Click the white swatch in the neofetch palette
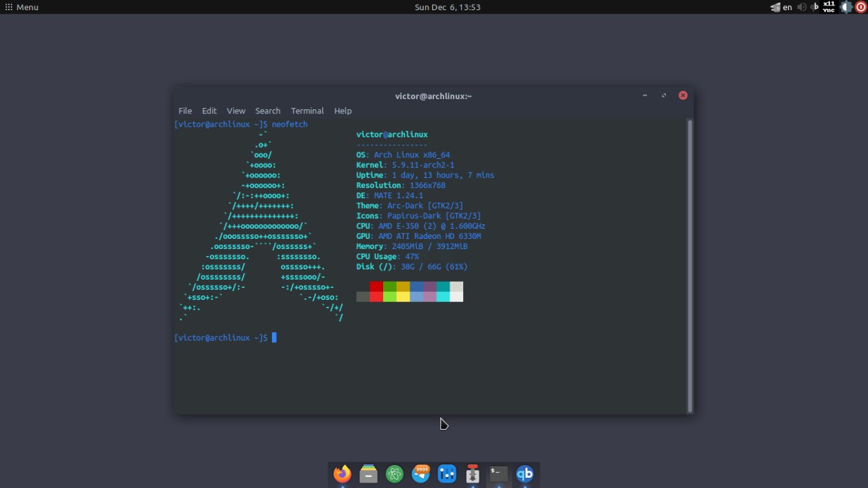Viewport: 868px width, 488px height. 456,297
